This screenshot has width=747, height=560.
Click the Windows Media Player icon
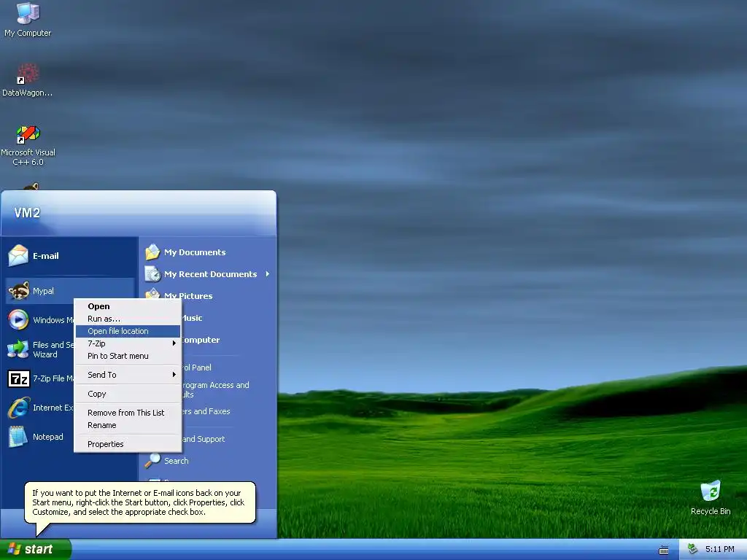(18, 319)
